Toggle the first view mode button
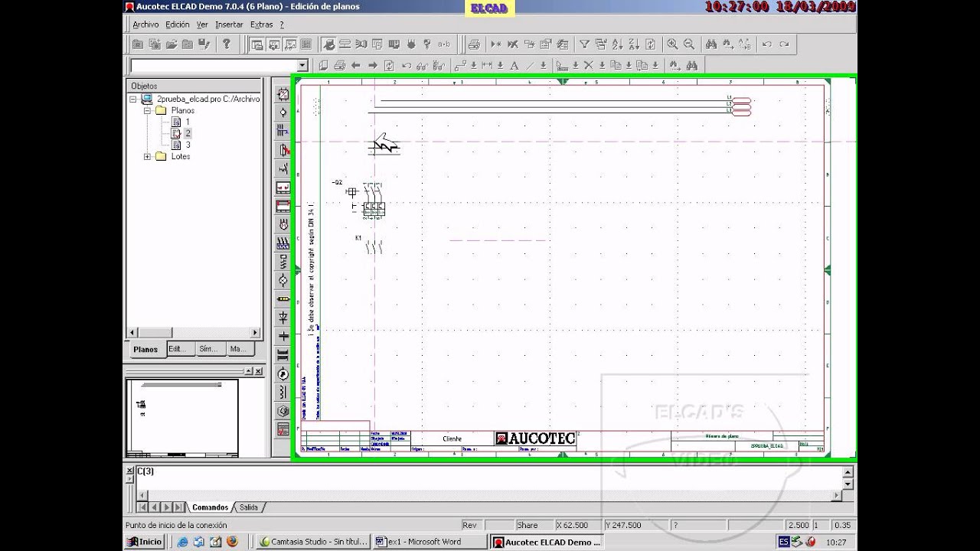The width and height of the screenshot is (980, 551). click(x=257, y=44)
